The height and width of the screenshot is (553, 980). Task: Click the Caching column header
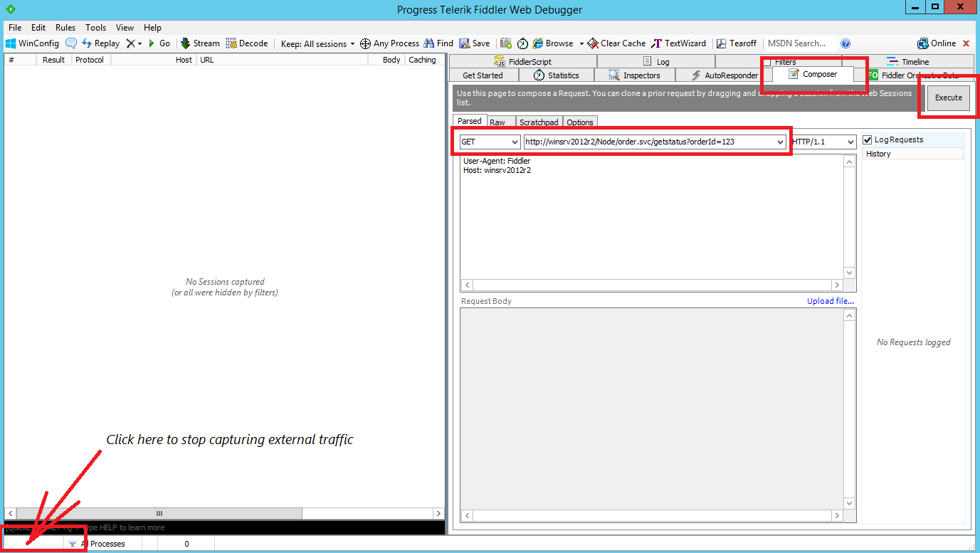click(x=424, y=60)
